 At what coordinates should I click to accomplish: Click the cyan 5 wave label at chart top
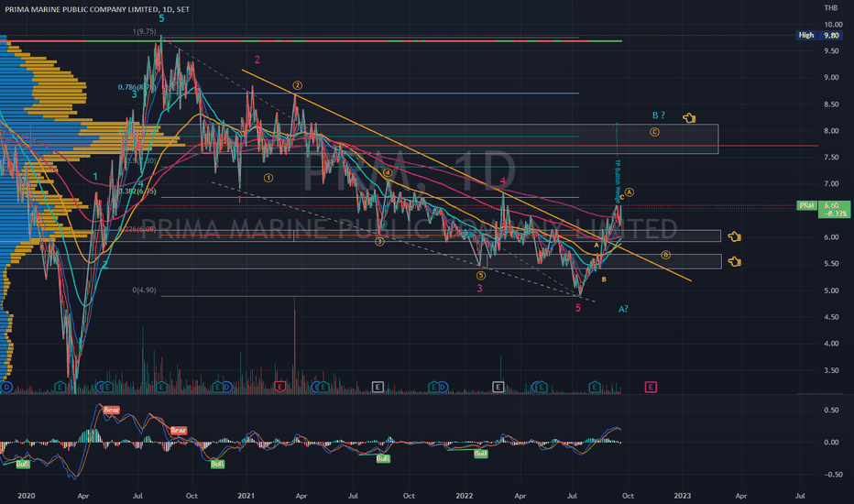161,18
